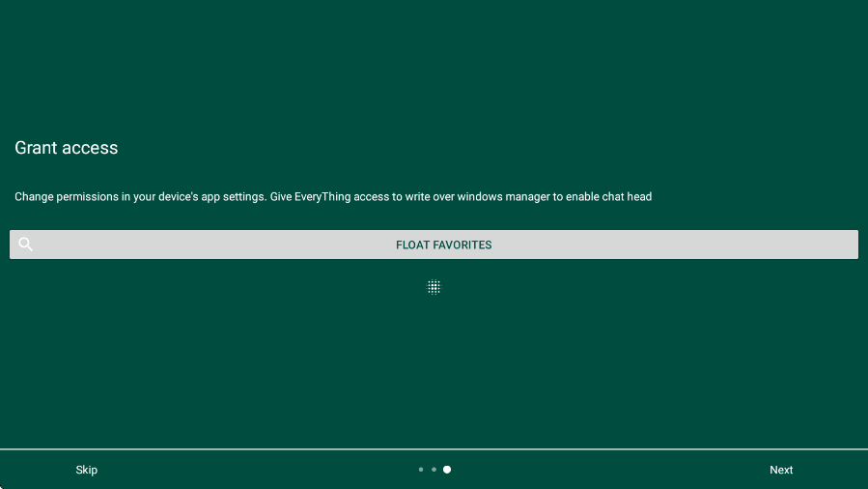
Task: Select the second page indicator dot
Action: [434, 470]
